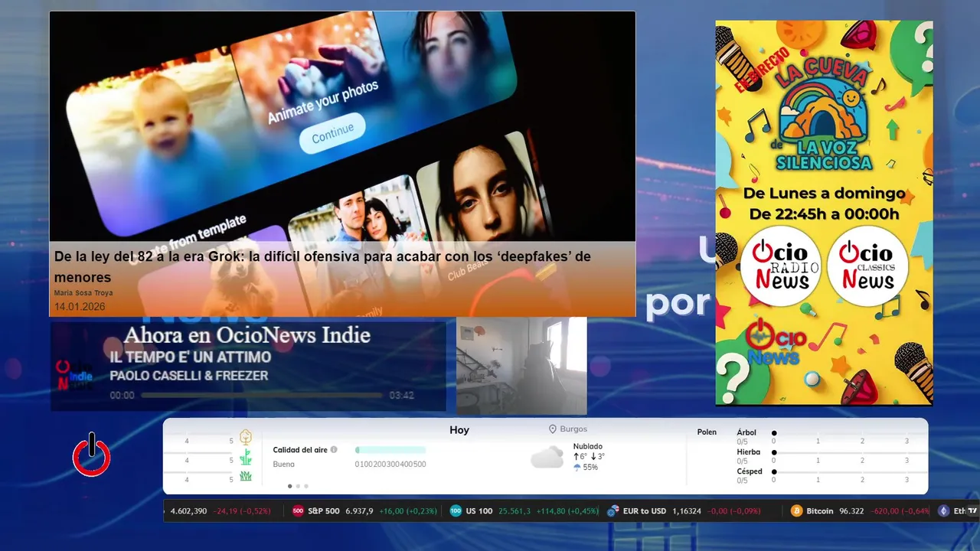Click the grass stalk pollen icon
The image size is (980, 551).
coord(246,458)
